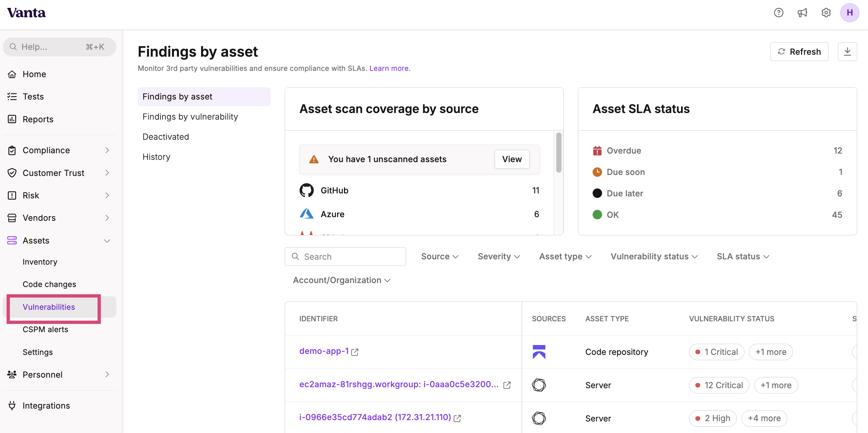The image size is (868, 433).
Task: Click the Due soon clock icon
Action: click(597, 172)
